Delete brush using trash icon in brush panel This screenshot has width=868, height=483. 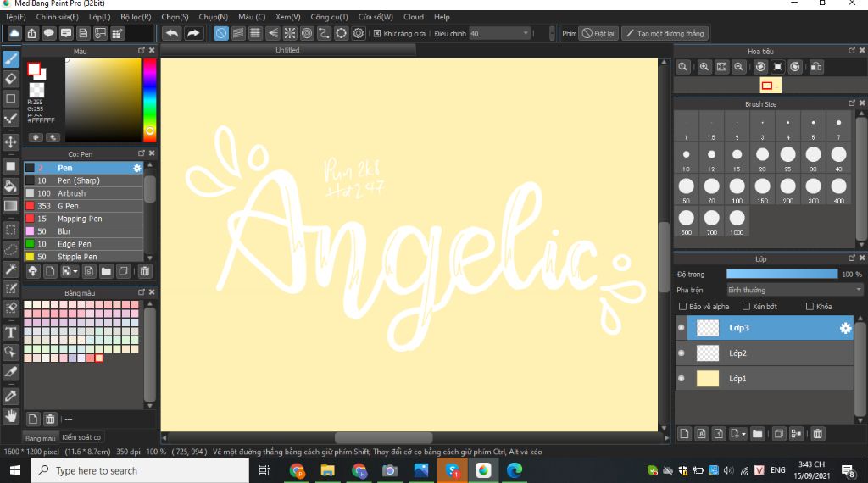pyautogui.click(x=144, y=271)
